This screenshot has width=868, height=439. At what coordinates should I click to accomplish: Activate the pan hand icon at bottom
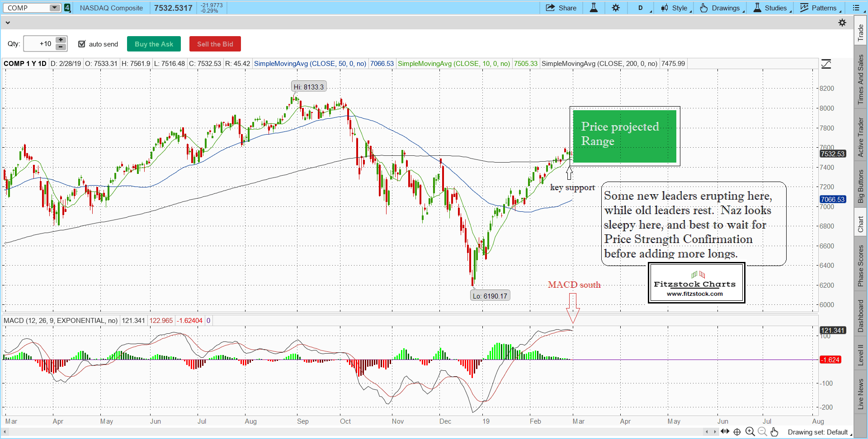pyautogui.click(x=774, y=432)
